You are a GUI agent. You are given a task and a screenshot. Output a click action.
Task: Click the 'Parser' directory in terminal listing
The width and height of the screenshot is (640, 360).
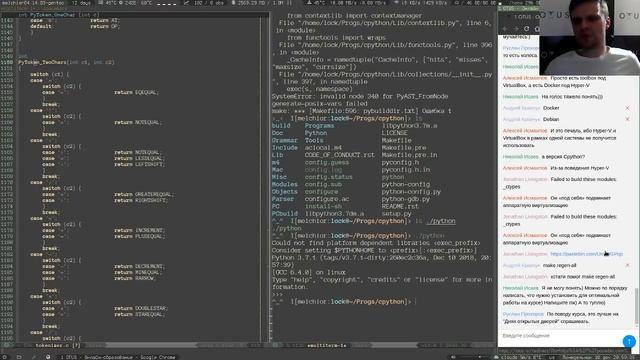click(x=282, y=199)
